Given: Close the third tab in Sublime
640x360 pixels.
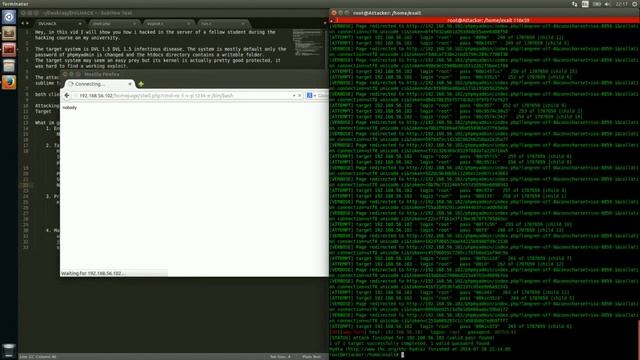Looking at the screenshot, I should (189, 24).
